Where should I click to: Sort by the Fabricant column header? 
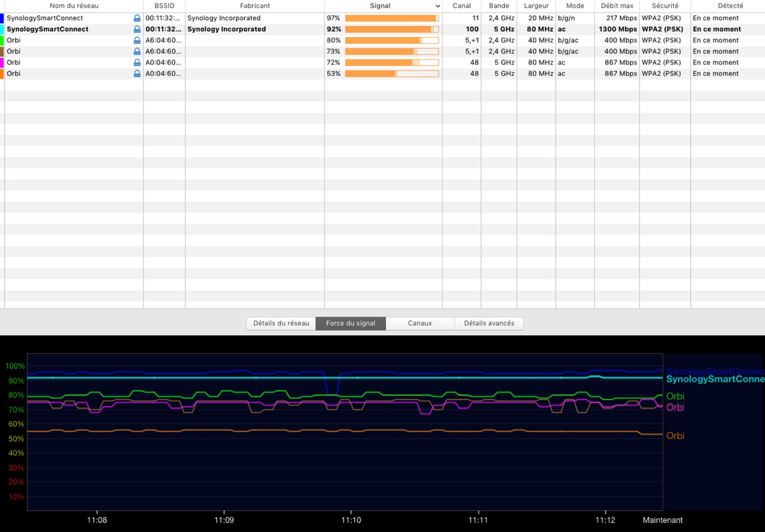click(255, 6)
